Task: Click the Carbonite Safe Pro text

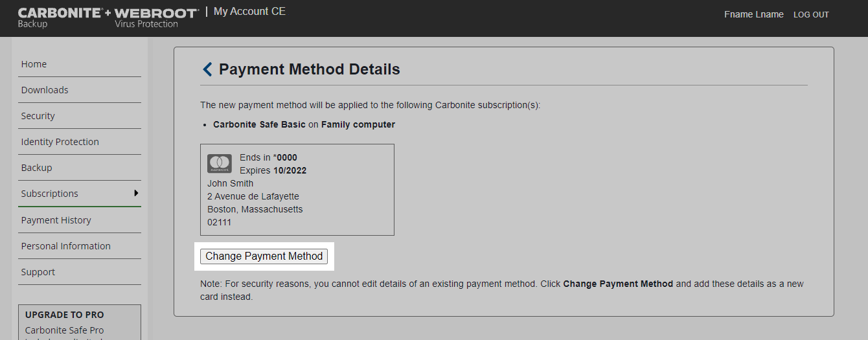Action: coord(64,330)
